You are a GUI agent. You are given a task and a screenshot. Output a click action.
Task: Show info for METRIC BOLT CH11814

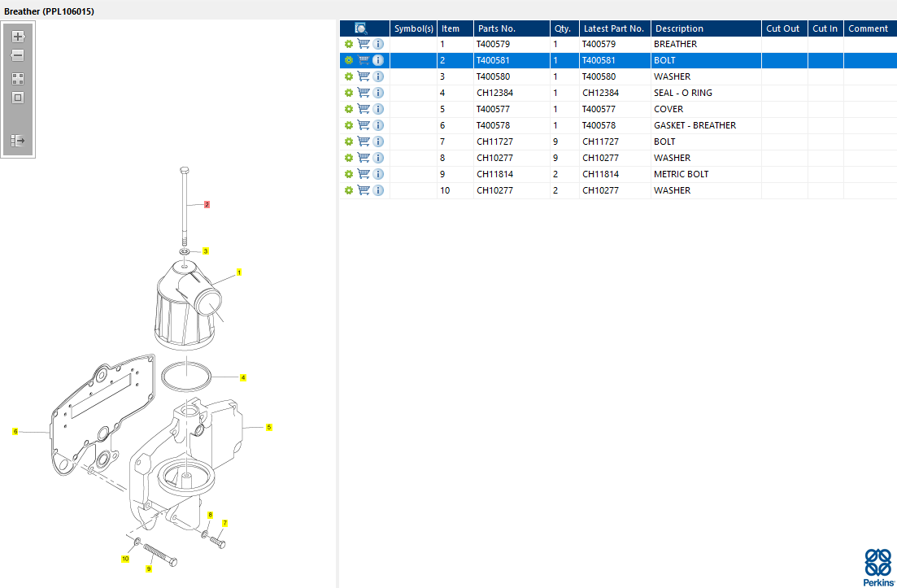click(x=378, y=174)
